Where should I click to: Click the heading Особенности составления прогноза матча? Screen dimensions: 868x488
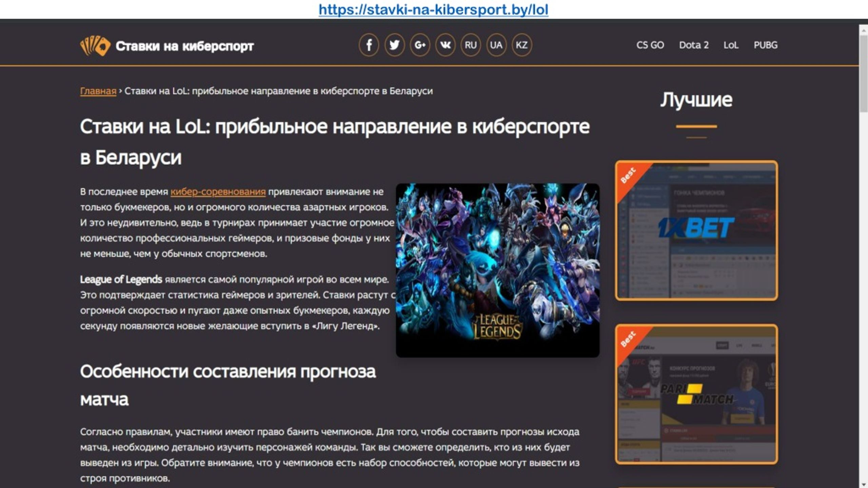[x=228, y=385]
